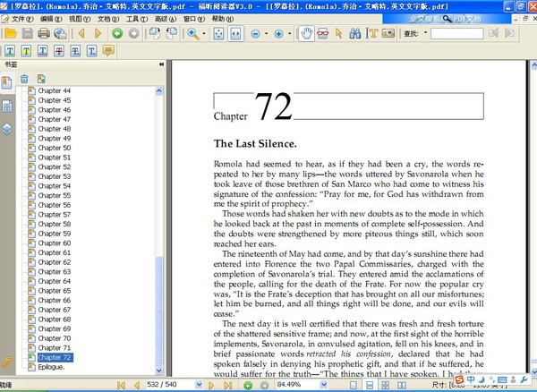Select the text selection T tool
Viewport: 537px width, 392px height.
click(372, 33)
